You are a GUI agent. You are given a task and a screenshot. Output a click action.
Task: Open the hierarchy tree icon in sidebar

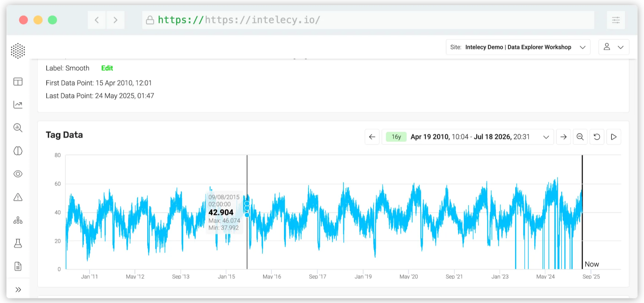pos(18,220)
